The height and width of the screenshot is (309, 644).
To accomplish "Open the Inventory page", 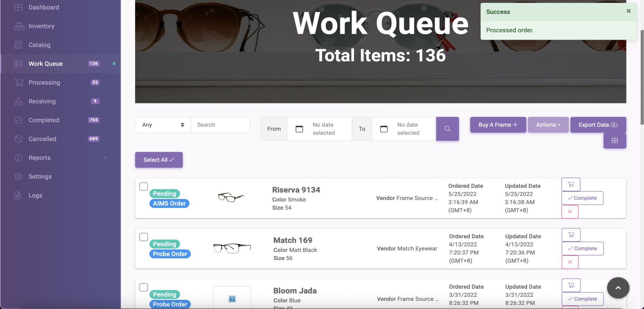I will (x=41, y=26).
